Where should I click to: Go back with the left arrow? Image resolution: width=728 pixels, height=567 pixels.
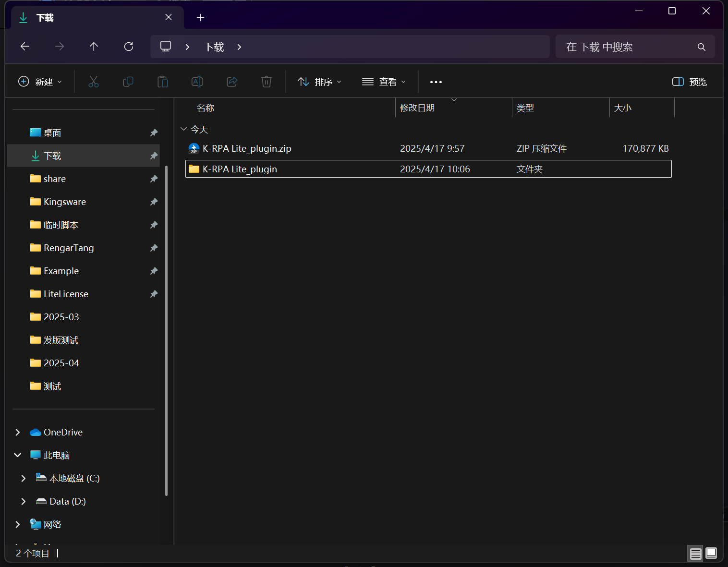[25, 47]
